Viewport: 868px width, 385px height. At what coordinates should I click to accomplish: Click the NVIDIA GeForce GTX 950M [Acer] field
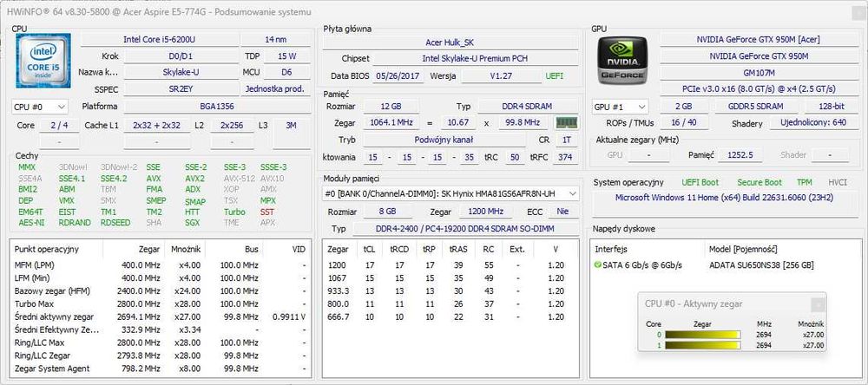point(759,40)
